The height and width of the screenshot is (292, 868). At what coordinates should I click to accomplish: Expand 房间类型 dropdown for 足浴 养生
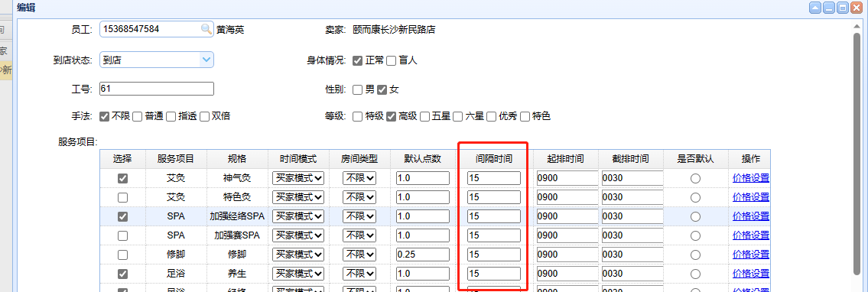(x=359, y=274)
